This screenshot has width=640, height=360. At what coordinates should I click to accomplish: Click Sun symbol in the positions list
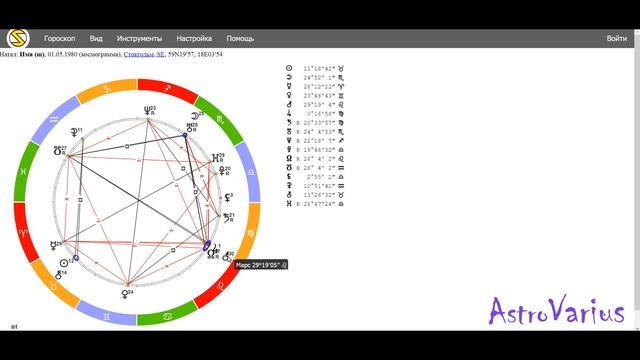point(289,68)
